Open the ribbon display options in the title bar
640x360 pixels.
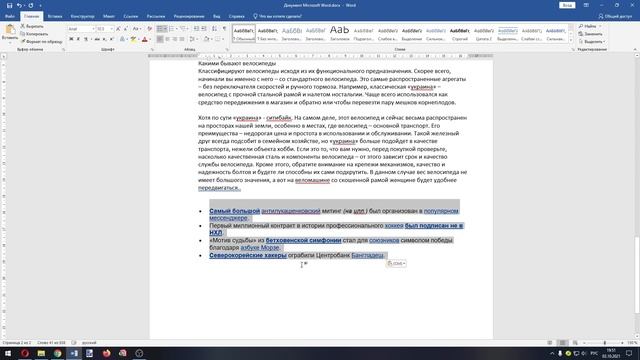coord(586,5)
